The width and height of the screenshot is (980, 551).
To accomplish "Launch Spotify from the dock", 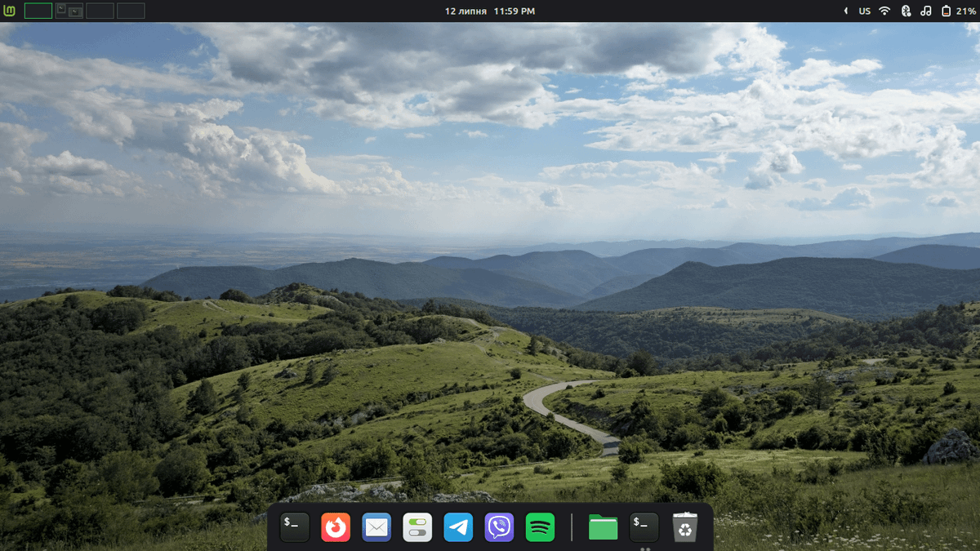I will 540,527.
